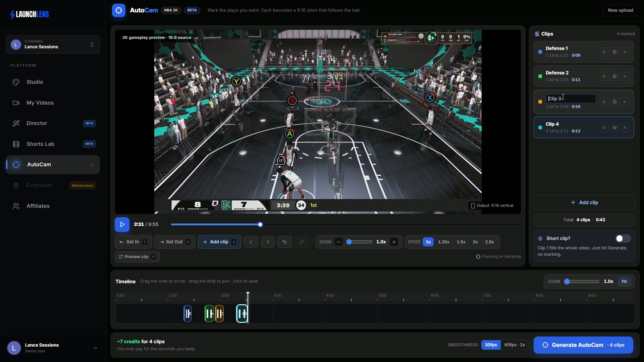Click the target icon for Clip 4
Viewport: 644px width, 362px height.
pyautogui.click(x=614, y=128)
